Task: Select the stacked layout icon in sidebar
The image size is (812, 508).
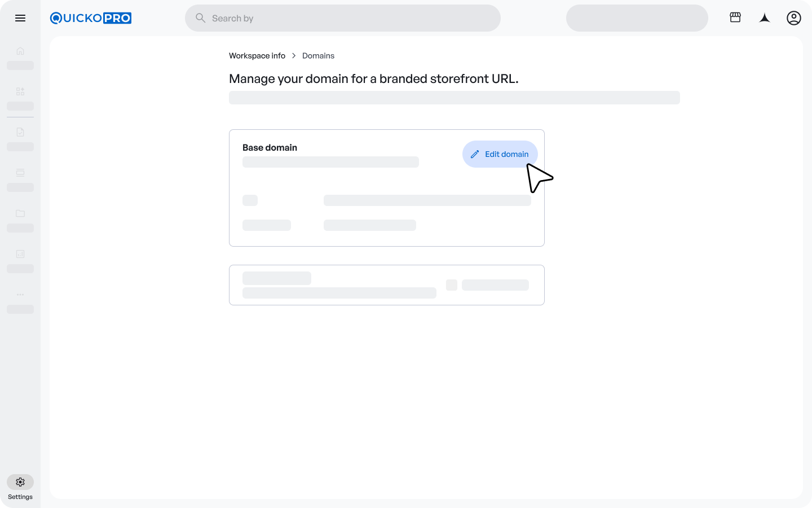Action: [20, 173]
